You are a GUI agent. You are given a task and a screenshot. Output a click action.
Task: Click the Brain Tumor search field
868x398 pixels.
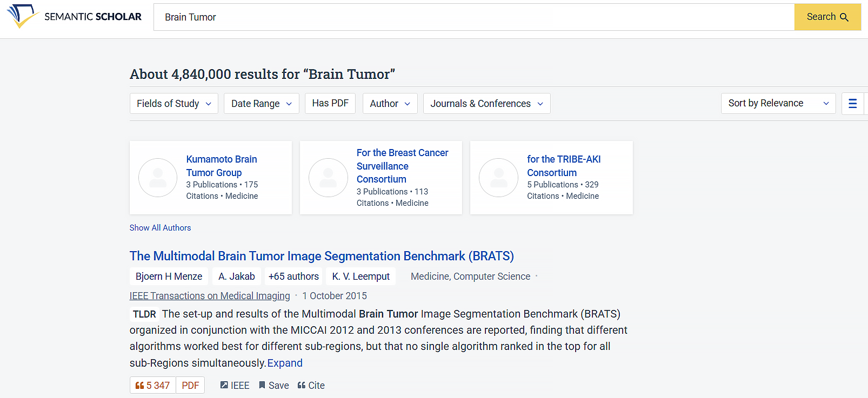point(473,17)
